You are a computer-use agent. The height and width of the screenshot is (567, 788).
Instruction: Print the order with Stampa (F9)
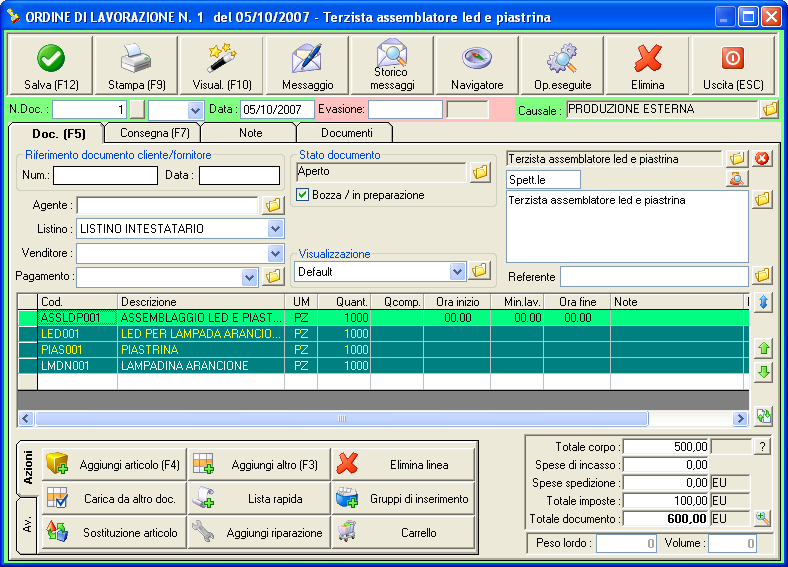[x=136, y=66]
